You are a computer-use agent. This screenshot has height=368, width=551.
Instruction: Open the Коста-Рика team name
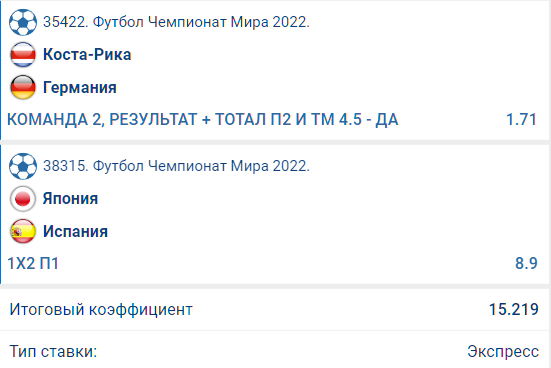87,55
